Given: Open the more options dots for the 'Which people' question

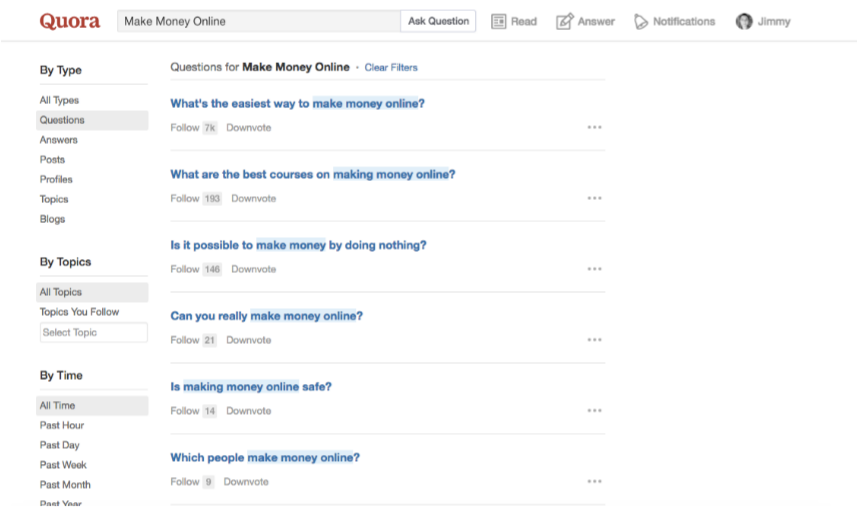Looking at the screenshot, I should (595, 481).
